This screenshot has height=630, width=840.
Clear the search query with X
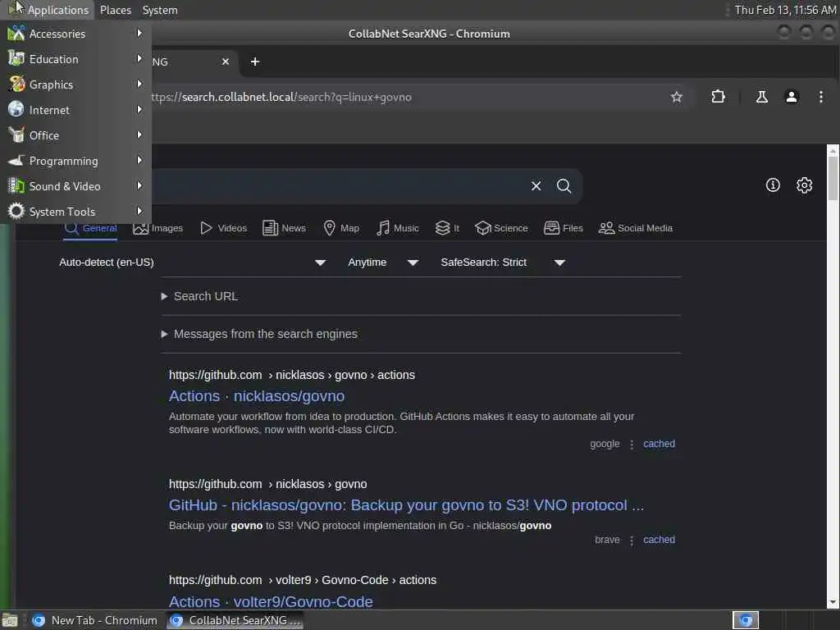(536, 186)
